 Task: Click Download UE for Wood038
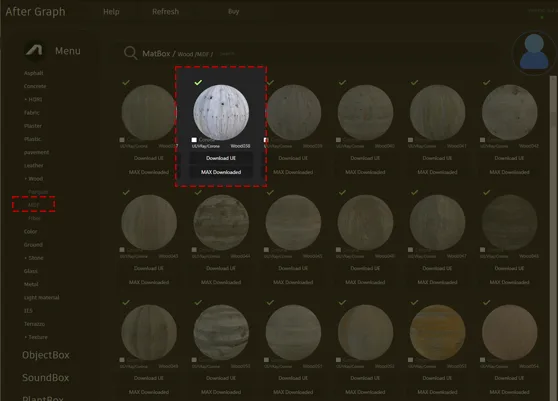tap(221, 158)
